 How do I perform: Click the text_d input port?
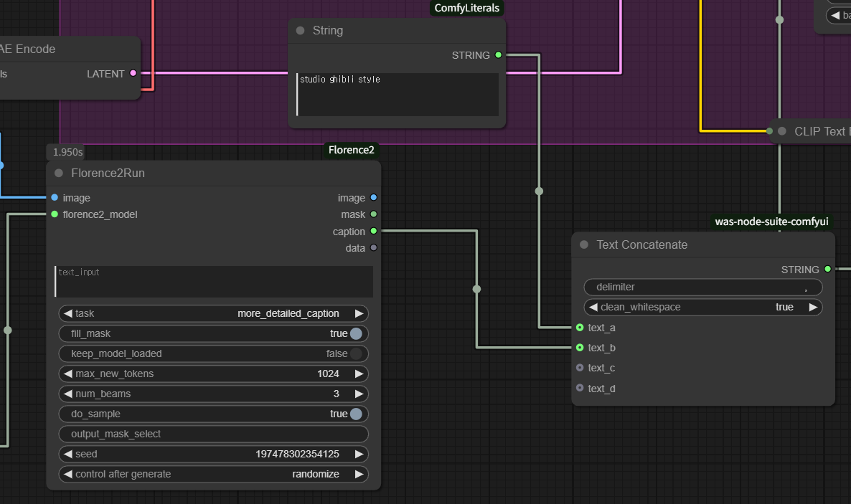pos(580,388)
